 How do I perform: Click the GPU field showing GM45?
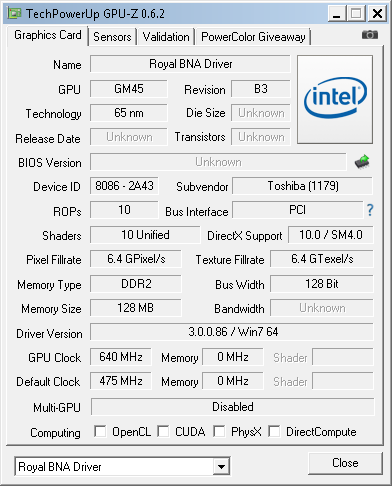tap(129, 89)
